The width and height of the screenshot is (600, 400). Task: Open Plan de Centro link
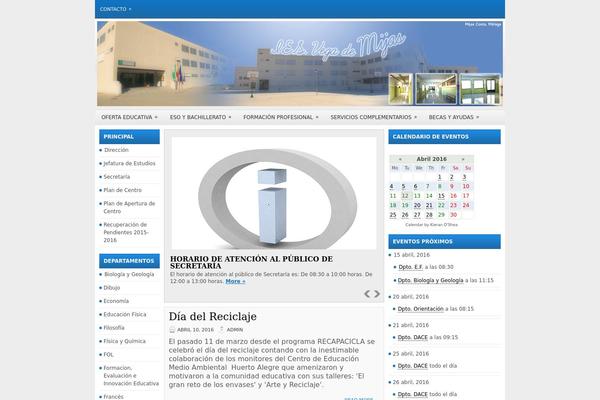122,190
